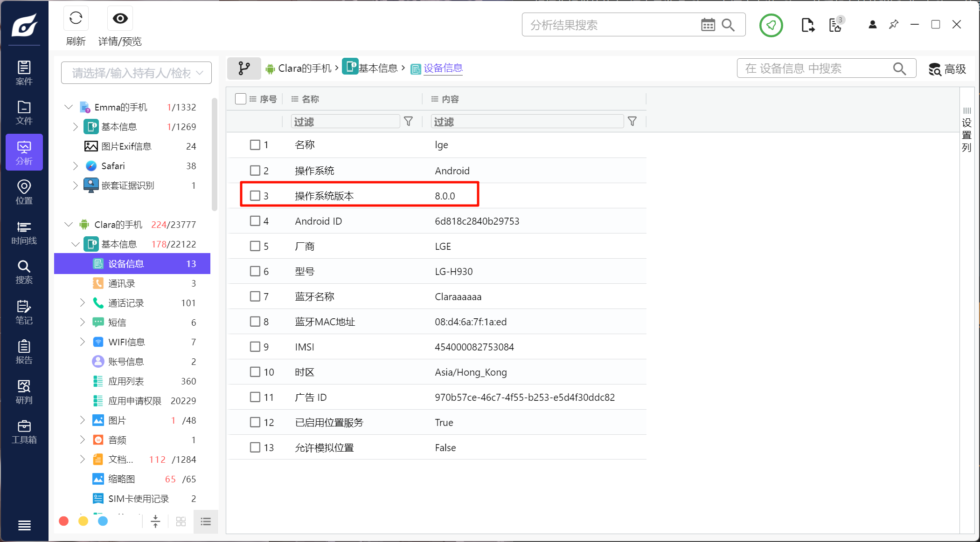Select 应用列表 item in the tree
The image size is (980, 542).
tap(126, 381)
